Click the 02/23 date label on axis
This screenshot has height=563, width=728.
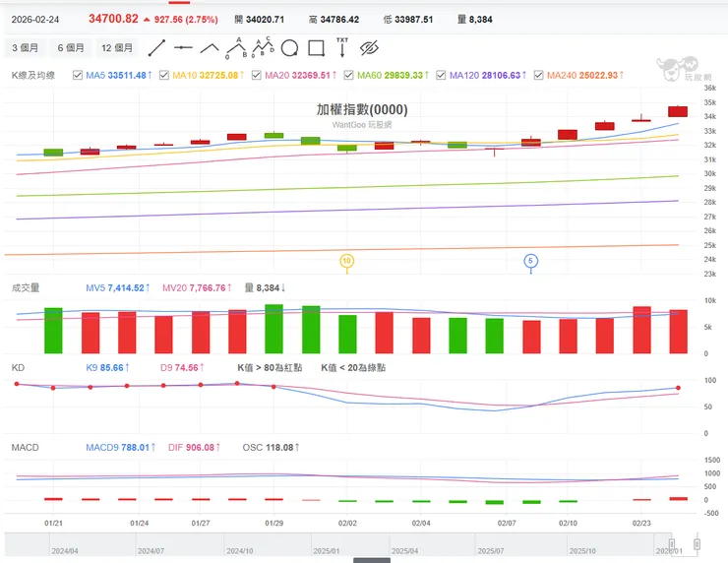click(641, 523)
